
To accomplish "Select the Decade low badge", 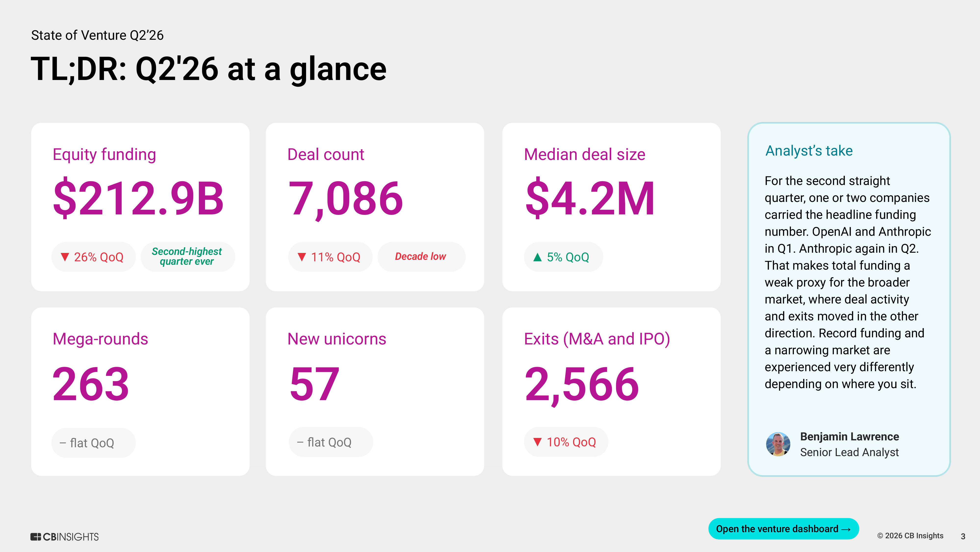I will pos(421,257).
